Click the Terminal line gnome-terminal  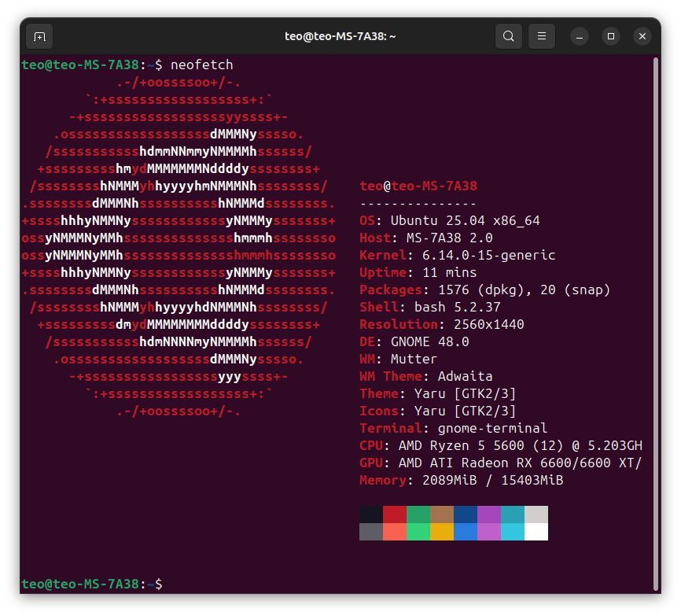pyautogui.click(x=454, y=428)
